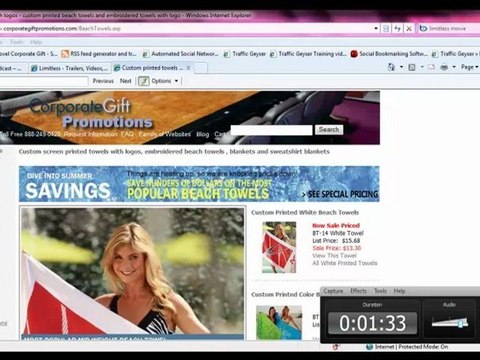The image size is (480, 360).
Task: Expand the find bar Options dropdown
Action: click(165, 81)
